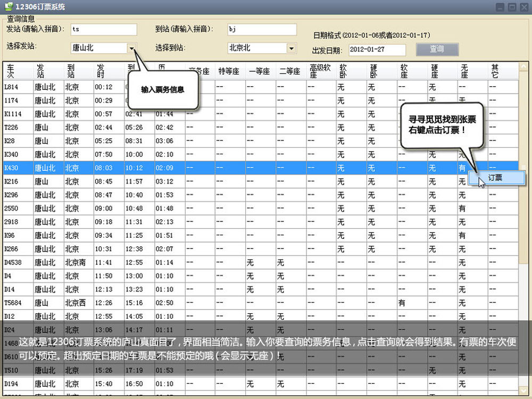Focus the 到站 pinyin input containing bj
532x399 pixels.
click(262, 29)
